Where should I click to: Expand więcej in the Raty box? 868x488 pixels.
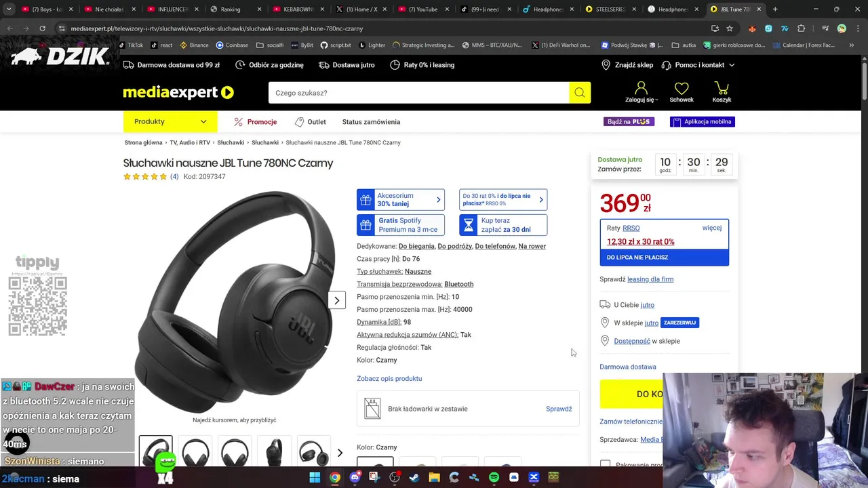click(712, 228)
